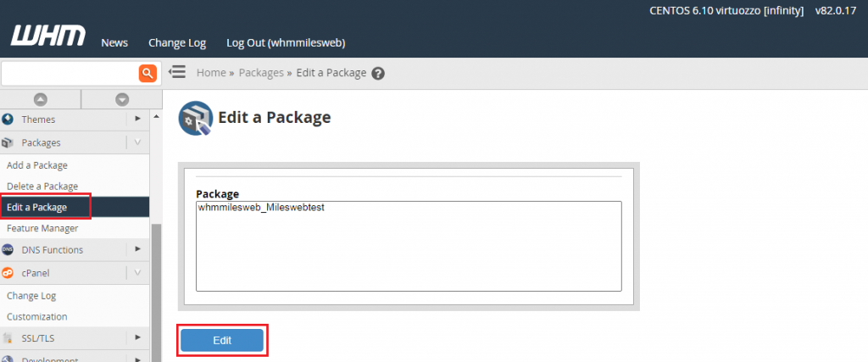Click the cPanel orange icon
The image size is (868, 362).
[8, 273]
